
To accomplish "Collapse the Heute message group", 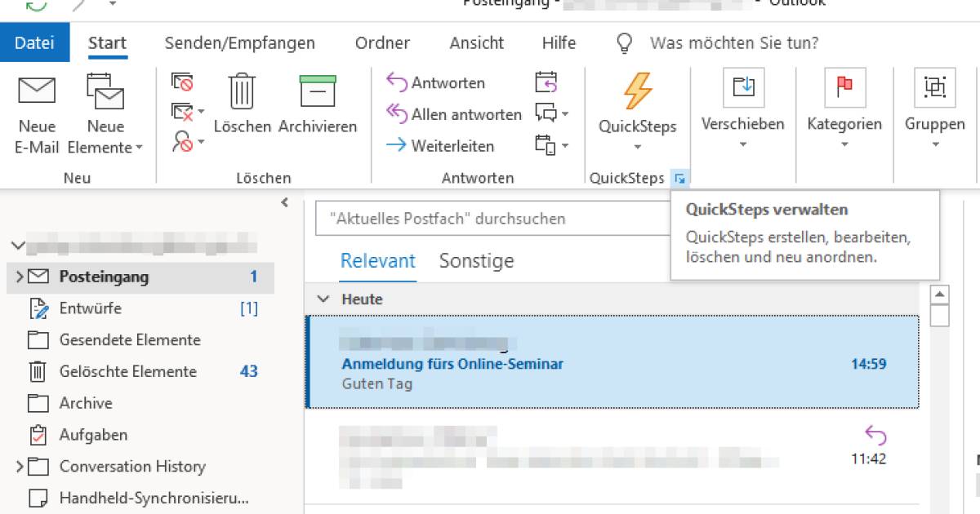I will point(324,299).
